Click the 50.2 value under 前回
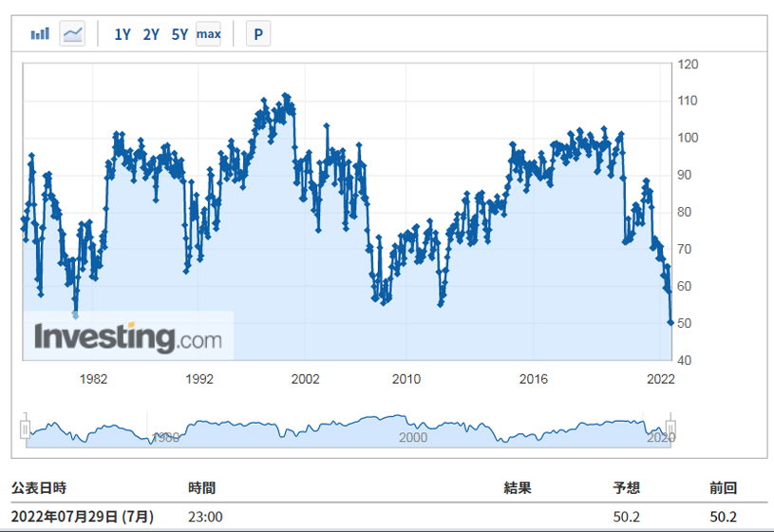This screenshot has height=532, width=774. [724, 516]
